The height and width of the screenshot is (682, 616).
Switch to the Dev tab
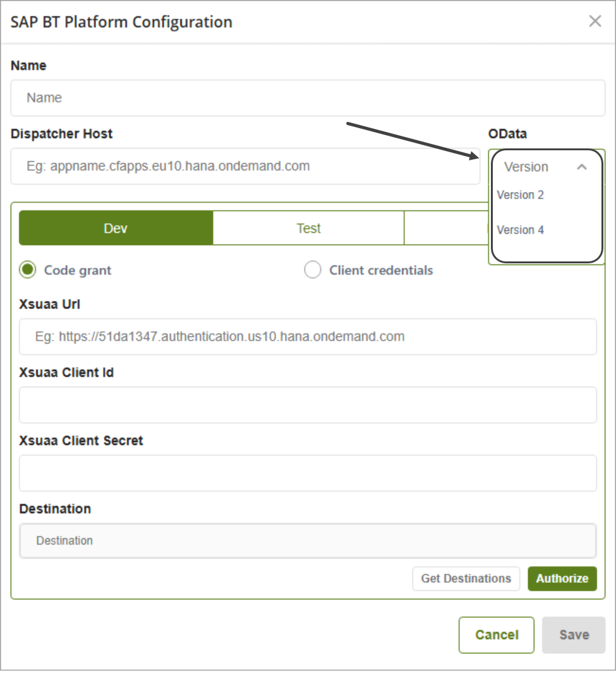click(x=116, y=228)
